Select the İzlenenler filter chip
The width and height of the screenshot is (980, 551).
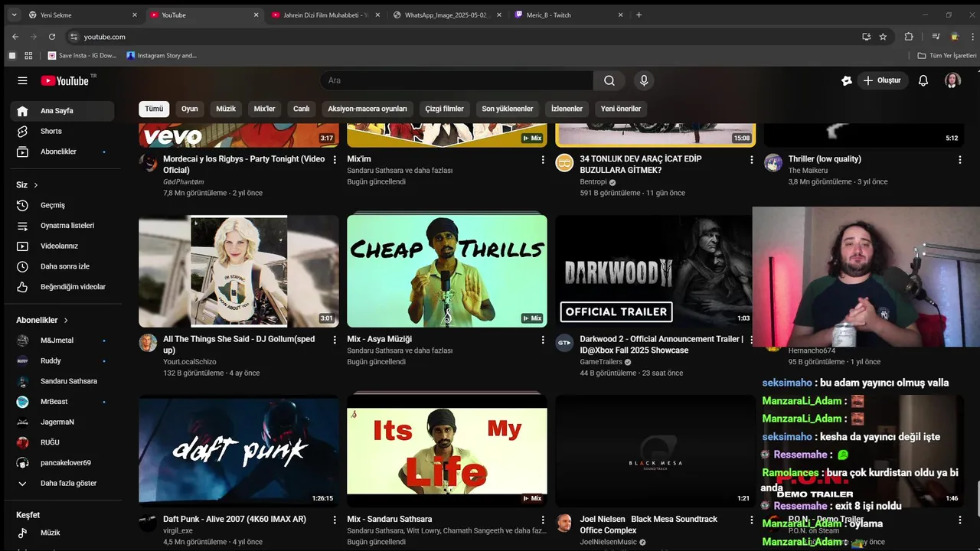pos(567,109)
